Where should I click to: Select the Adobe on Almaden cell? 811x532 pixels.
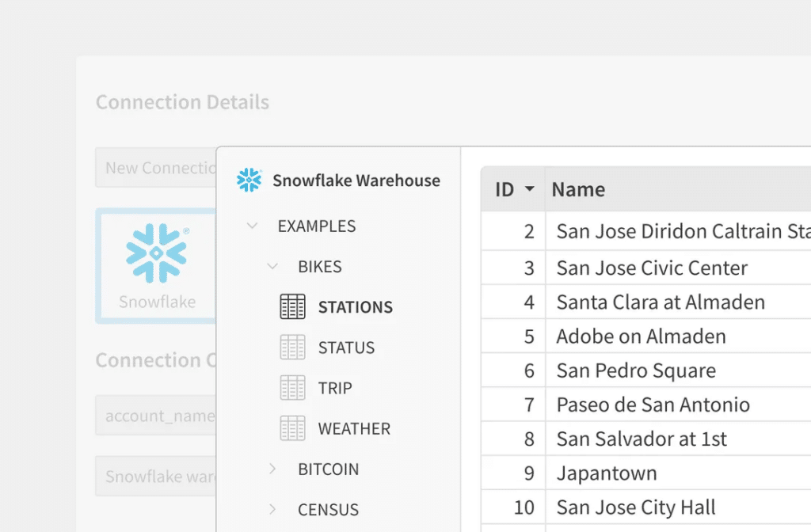click(678, 336)
